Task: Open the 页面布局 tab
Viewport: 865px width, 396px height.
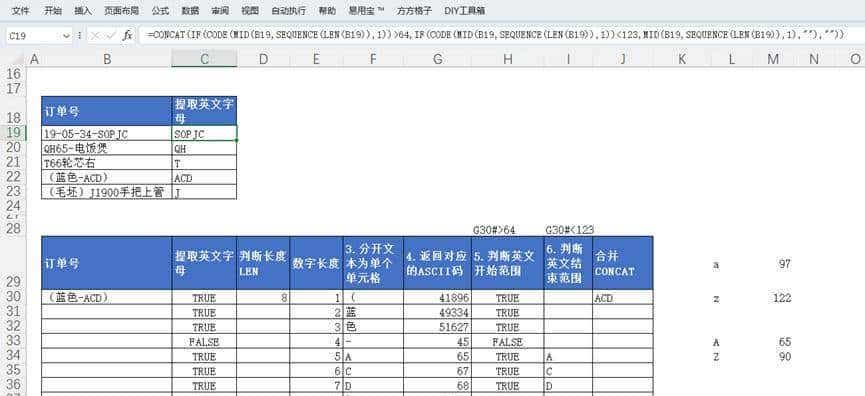Action: point(121,10)
